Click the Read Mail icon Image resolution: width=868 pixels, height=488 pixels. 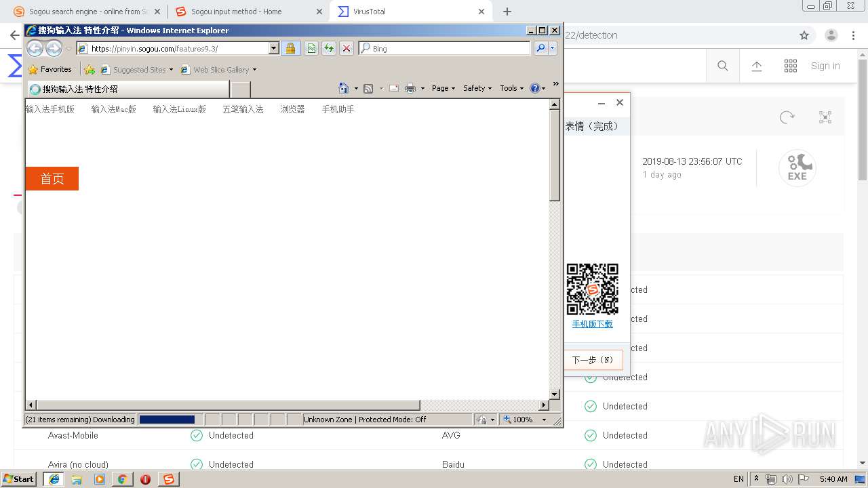pos(394,88)
